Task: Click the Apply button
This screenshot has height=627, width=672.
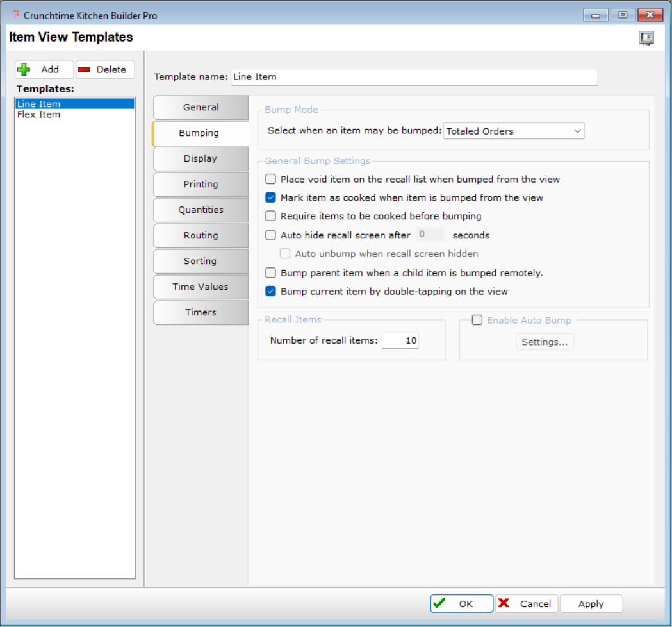Action: click(591, 604)
